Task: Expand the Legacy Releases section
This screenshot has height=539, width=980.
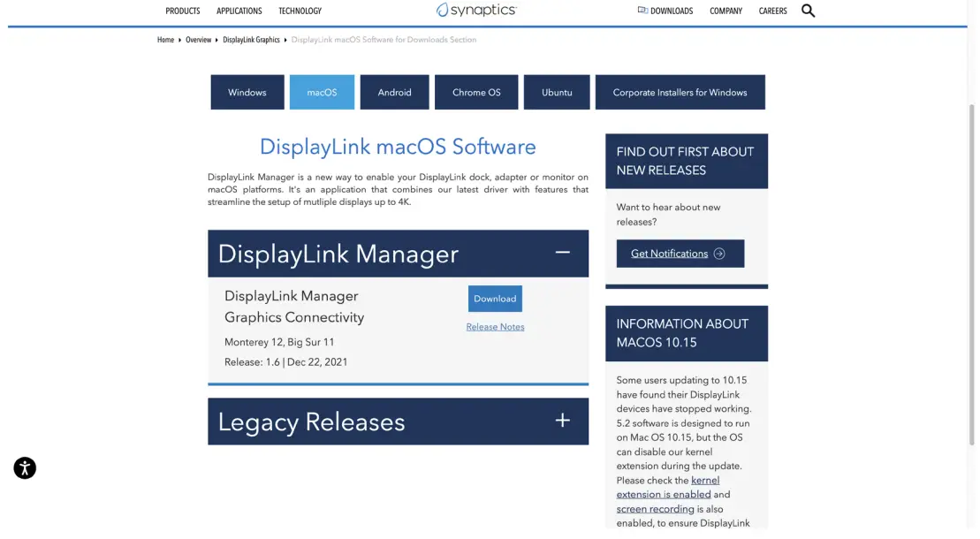Action: coord(562,421)
